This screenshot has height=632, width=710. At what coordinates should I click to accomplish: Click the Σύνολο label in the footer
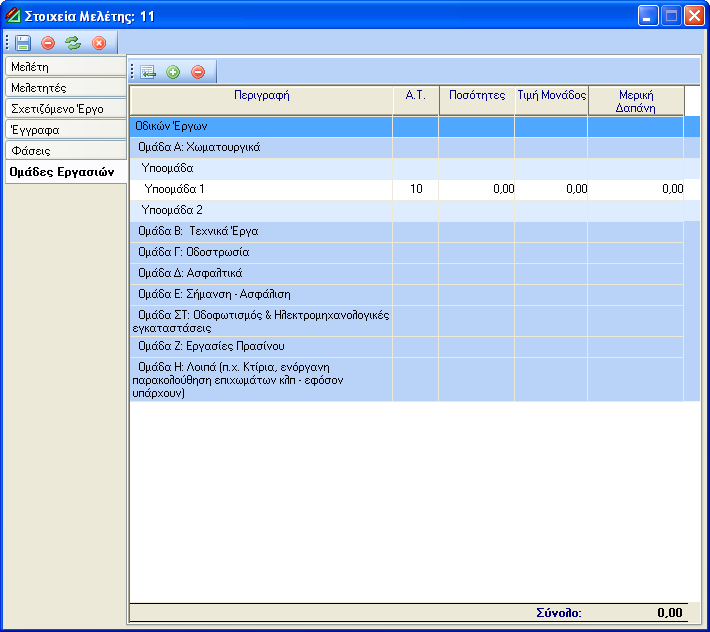559,613
